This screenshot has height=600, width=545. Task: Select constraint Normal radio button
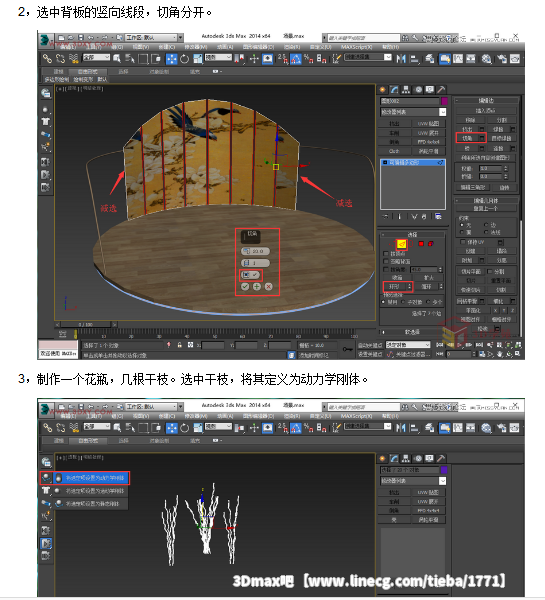pyautogui.click(x=486, y=232)
